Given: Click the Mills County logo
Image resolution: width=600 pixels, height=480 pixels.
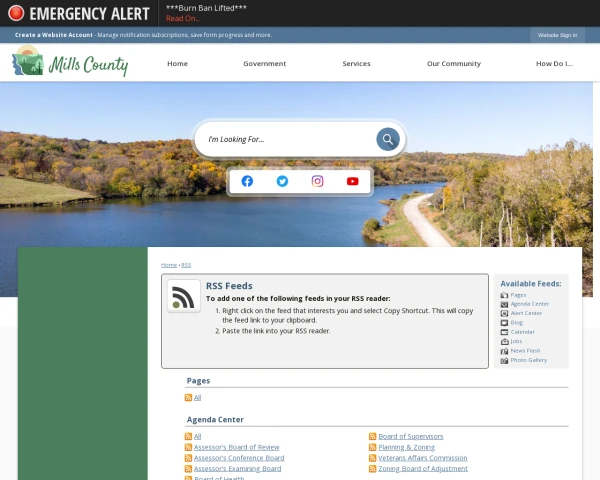Looking at the screenshot, I should pyautogui.click(x=70, y=61).
